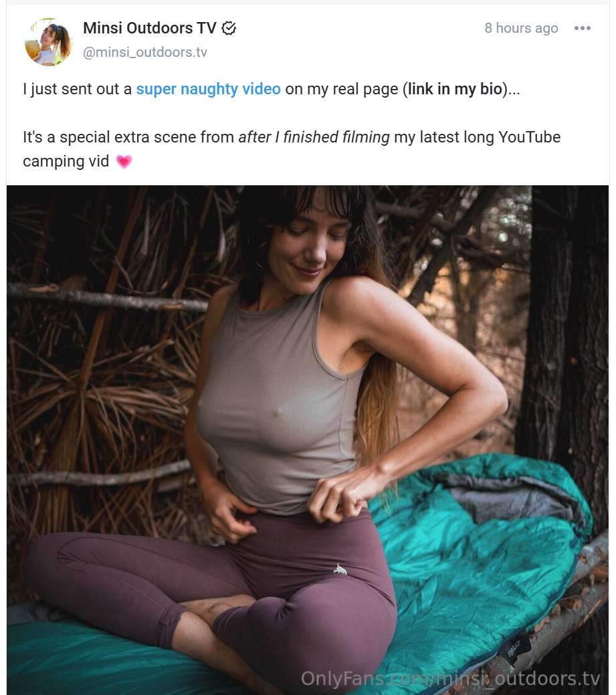
Task: Click the small white logo on leggings
Action: point(340,569)
